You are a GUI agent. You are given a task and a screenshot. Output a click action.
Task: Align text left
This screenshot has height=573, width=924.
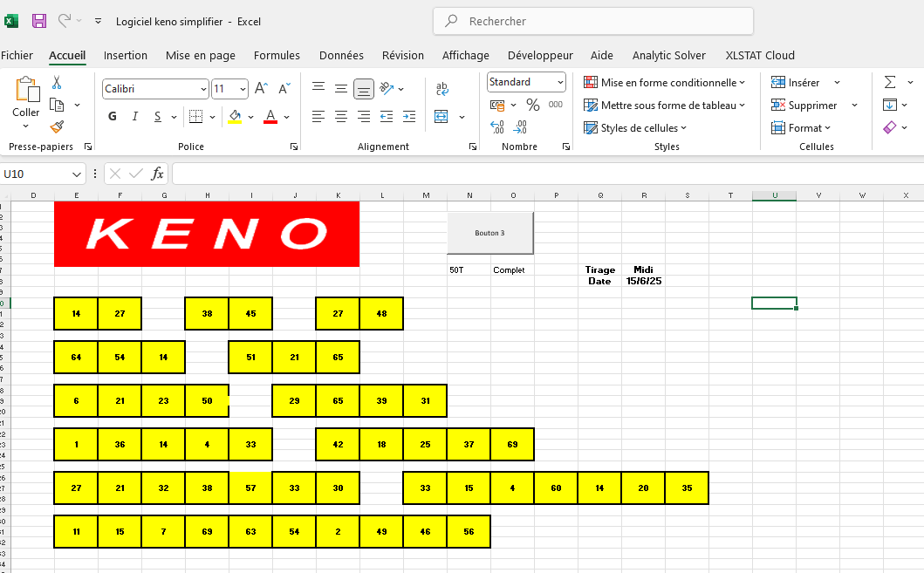click(318, 117)
